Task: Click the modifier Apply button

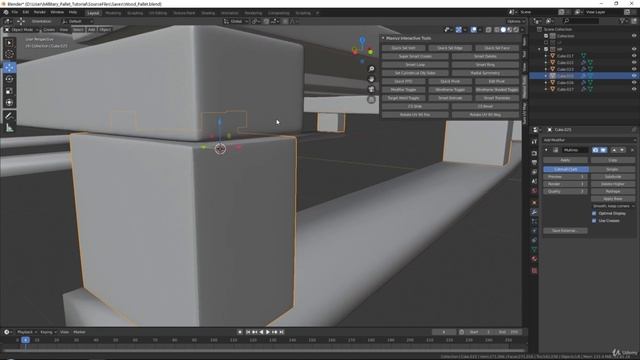Action: click(x=565, y=160)
